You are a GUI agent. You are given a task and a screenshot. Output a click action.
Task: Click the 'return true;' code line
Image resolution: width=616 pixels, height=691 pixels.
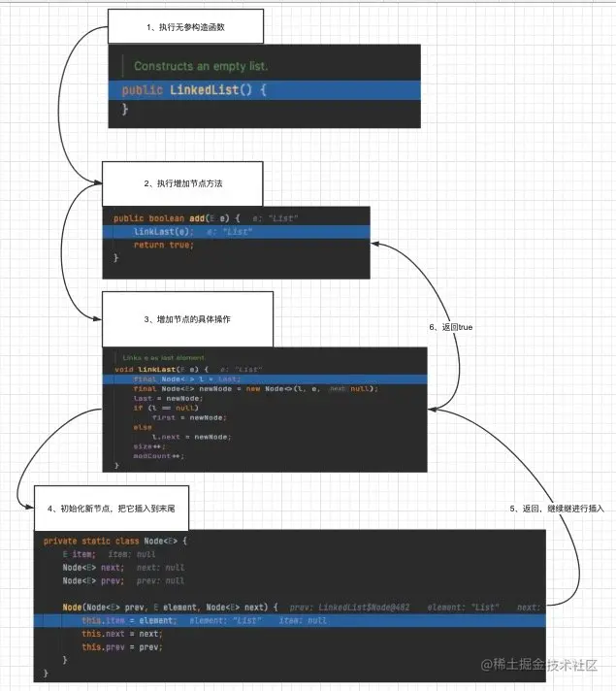tap(164, 245)
